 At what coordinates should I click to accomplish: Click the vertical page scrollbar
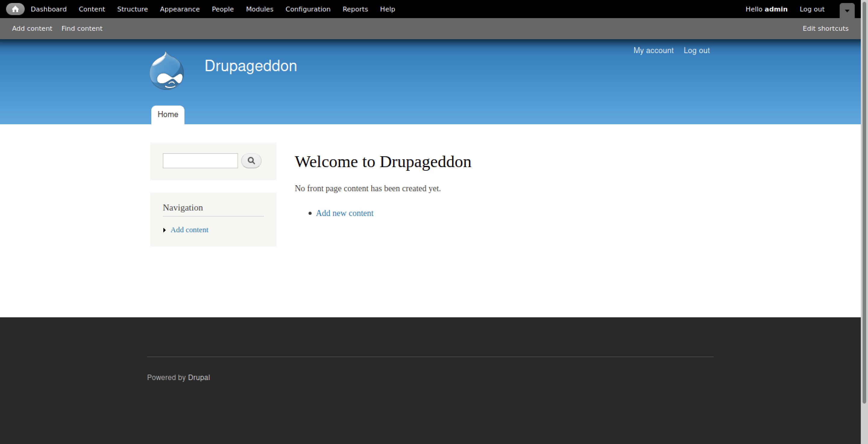point(864,202)
